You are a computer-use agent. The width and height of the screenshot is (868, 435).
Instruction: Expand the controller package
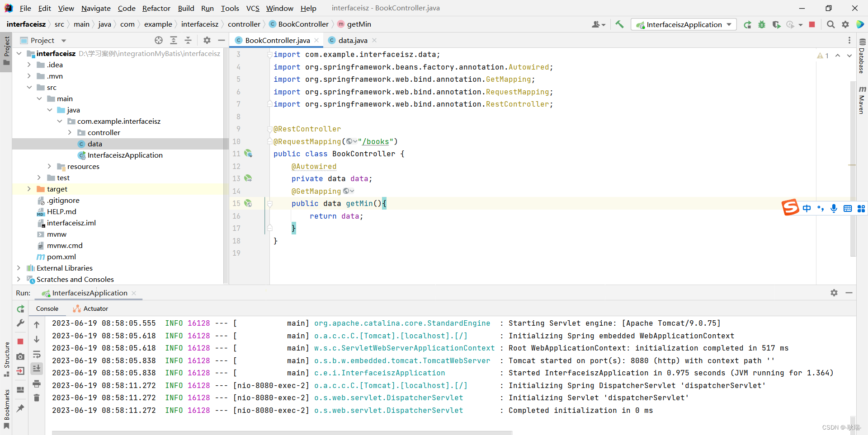click(x=70, y=132)
